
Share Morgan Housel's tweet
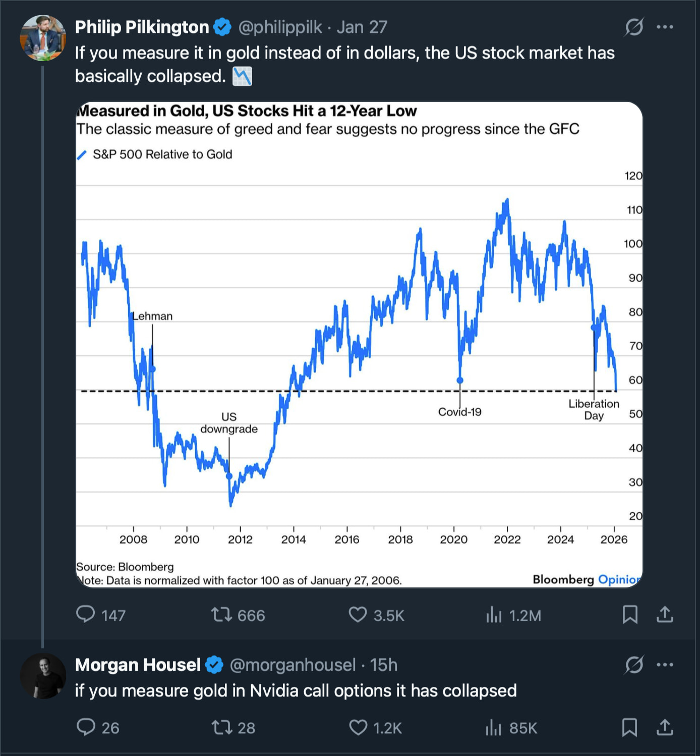tap(665, 727)
